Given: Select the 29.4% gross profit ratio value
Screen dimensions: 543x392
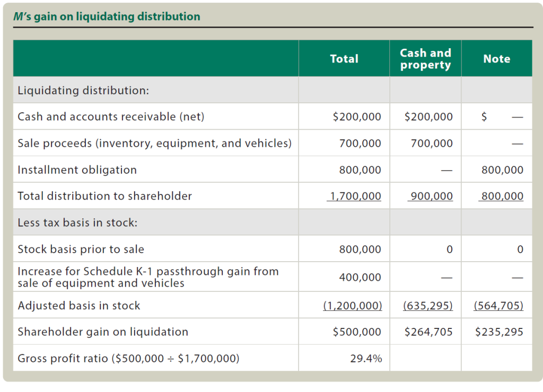Looking at the screenshot, I should pyautogui.click(x=366, y=358).
